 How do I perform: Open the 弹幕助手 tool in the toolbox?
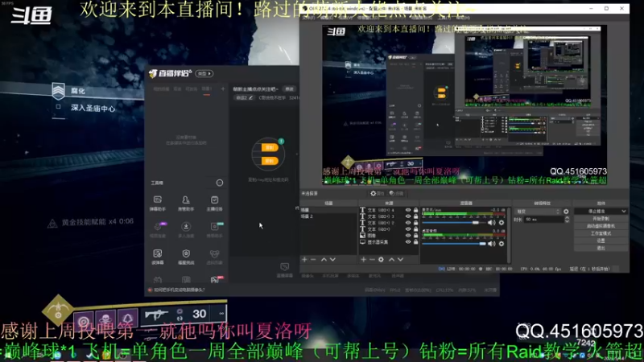click(x=157, y=204)
